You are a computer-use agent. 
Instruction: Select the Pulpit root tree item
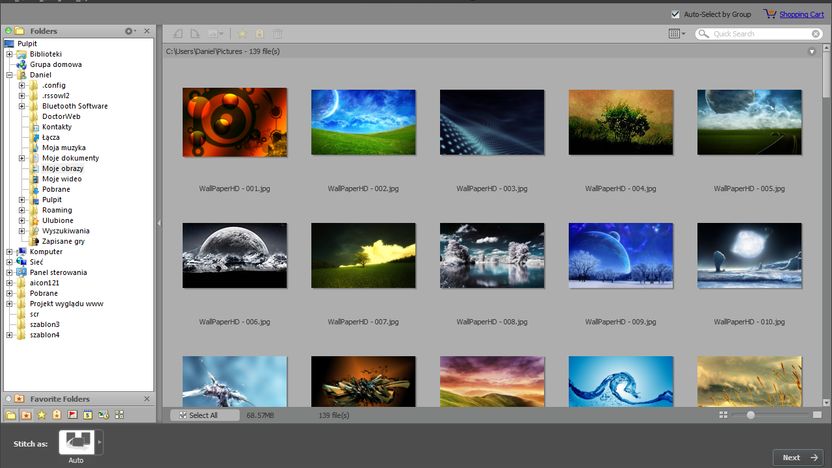click(27, 44)
